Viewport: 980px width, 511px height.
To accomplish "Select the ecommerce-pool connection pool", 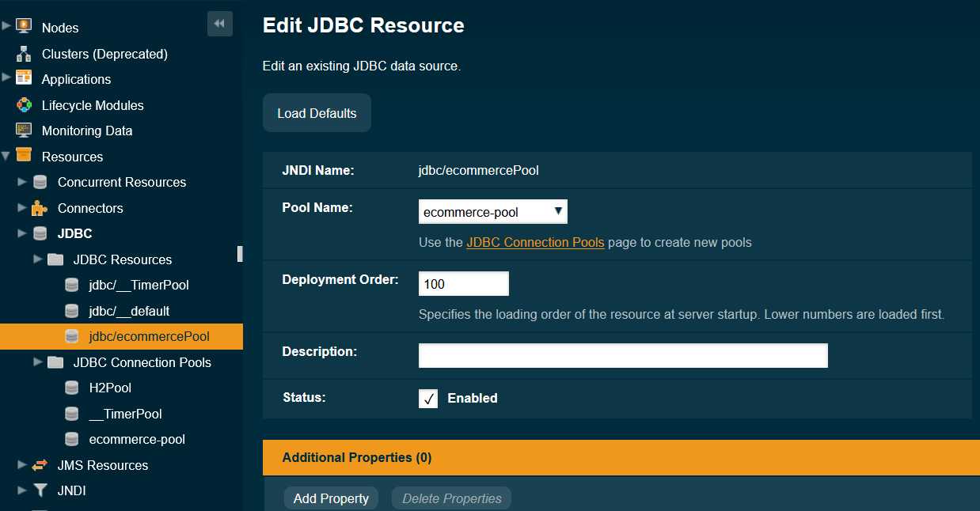I will pos(139,439).
